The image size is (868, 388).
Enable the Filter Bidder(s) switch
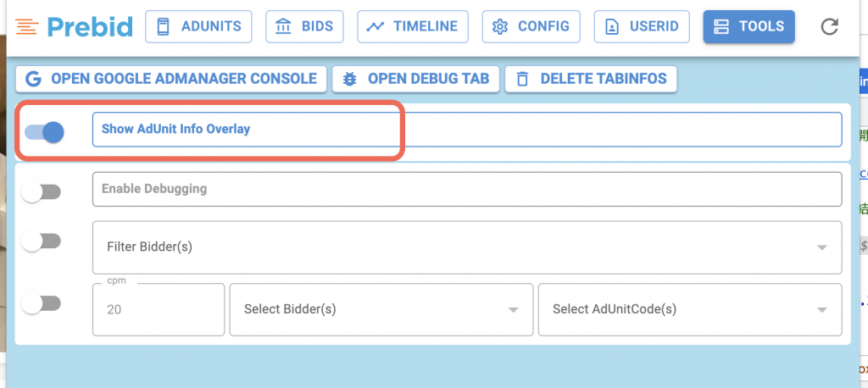click(x=41, y=241)
